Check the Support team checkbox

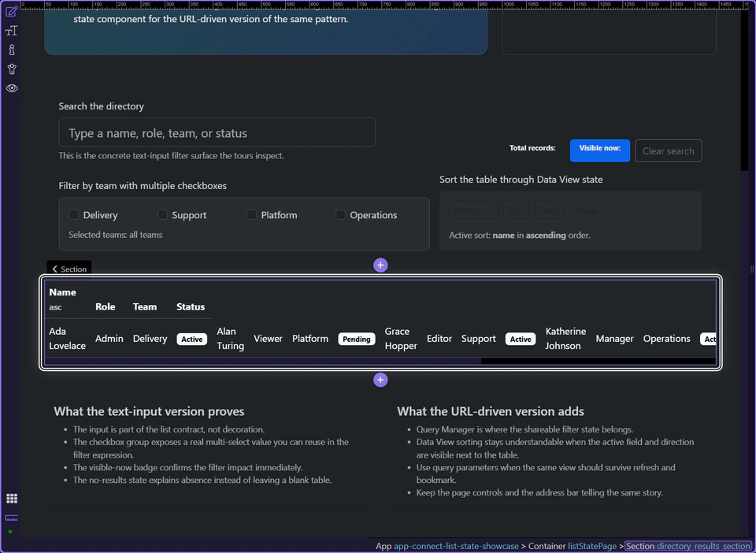162,214
